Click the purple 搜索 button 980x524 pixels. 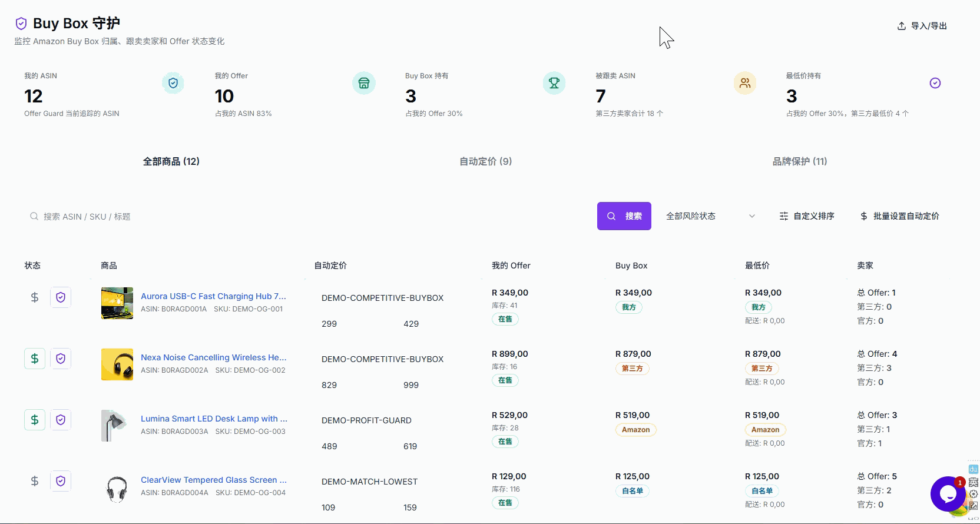(x=624, y=216)
